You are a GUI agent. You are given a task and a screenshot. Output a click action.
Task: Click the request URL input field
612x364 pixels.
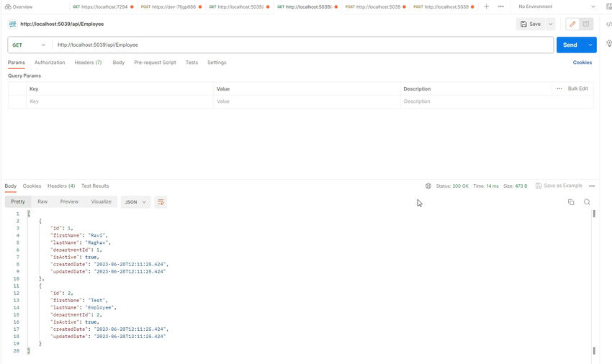click(x=302, y=45)
